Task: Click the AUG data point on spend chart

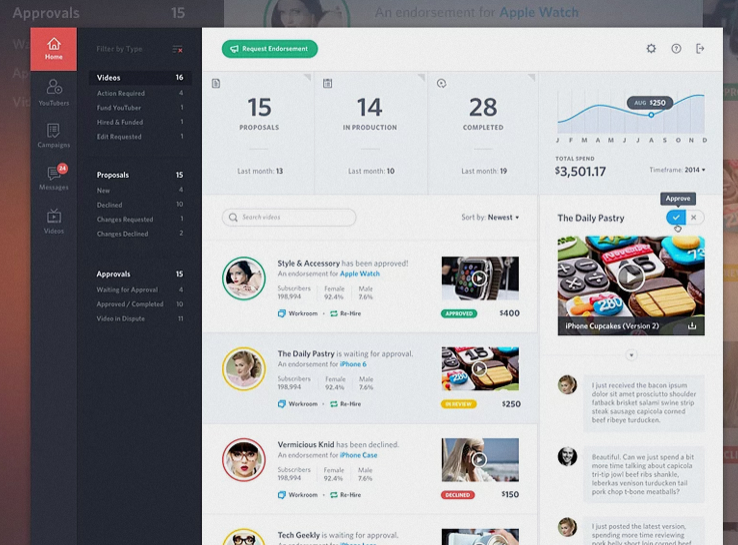Action: (651, 114)
